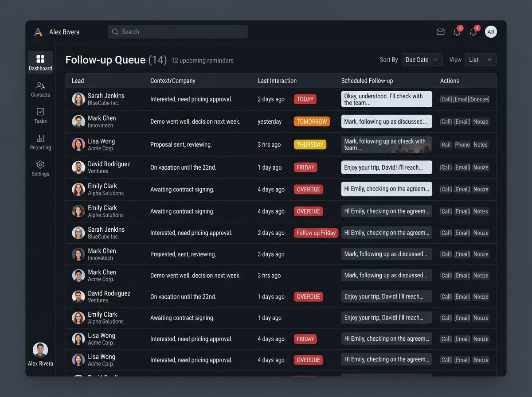532x397 pixels.
Task: Focus the Search input field
Action: [178, 32]
